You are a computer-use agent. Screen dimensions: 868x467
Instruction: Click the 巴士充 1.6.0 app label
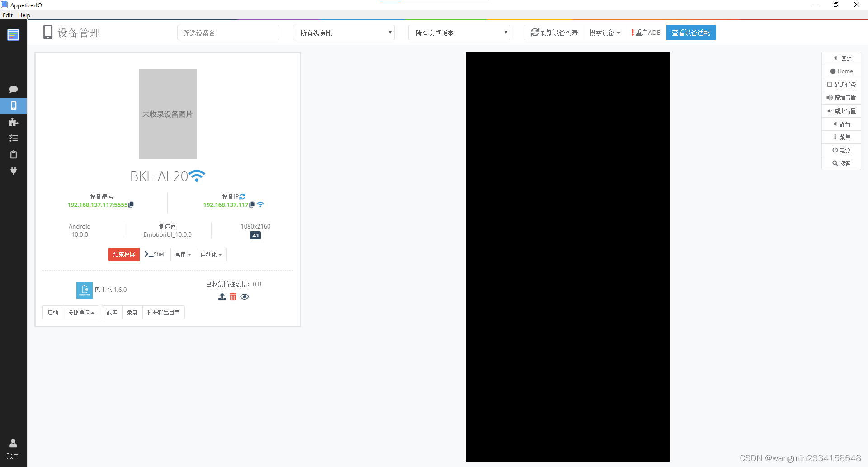[x=111, y=290]
